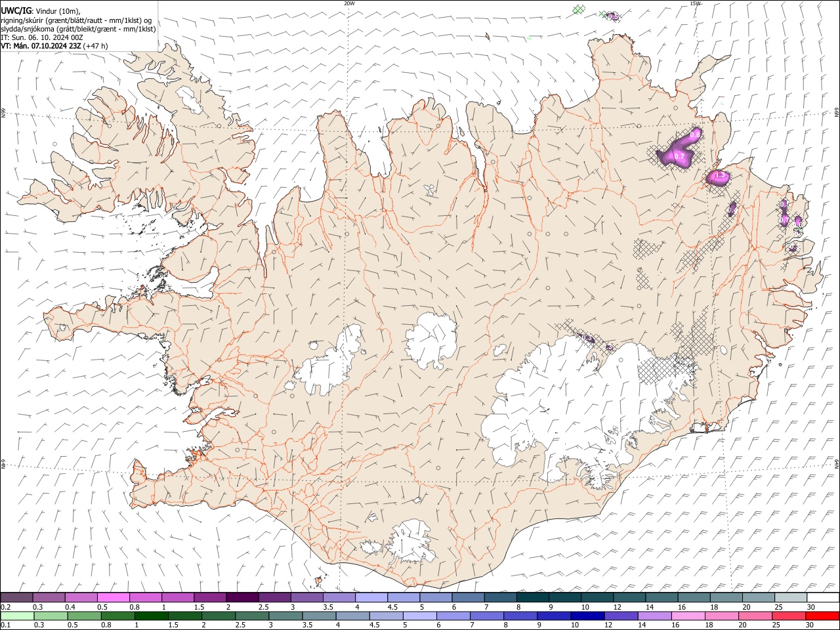
Task: Click the bright red 30 swatch in bottom legend row
Action: 823,616
